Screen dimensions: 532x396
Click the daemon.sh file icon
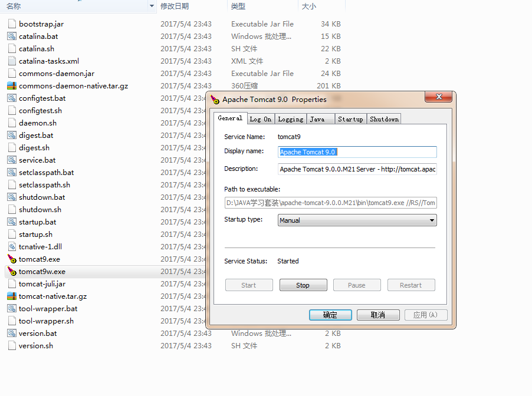(x=12, y=123)
